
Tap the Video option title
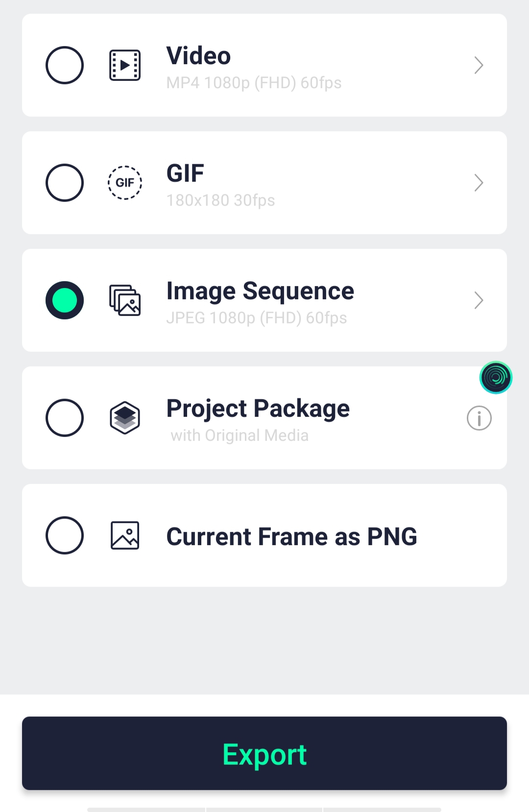tap(198, 56)
